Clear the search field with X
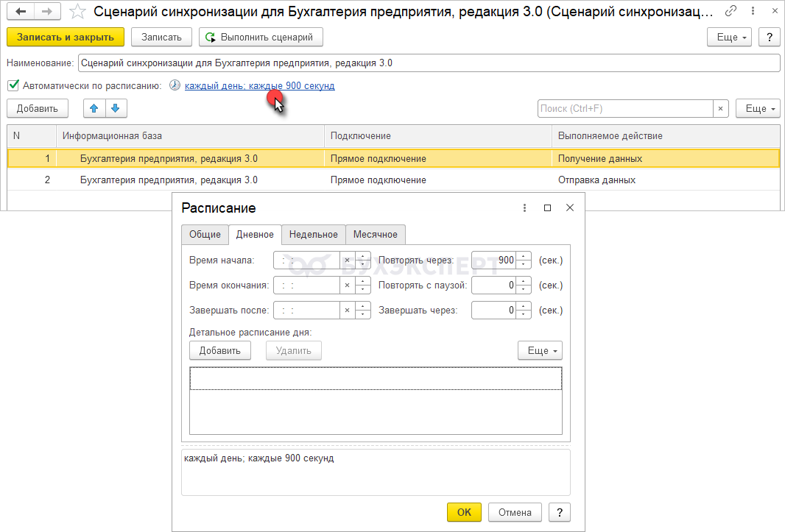 721,108
